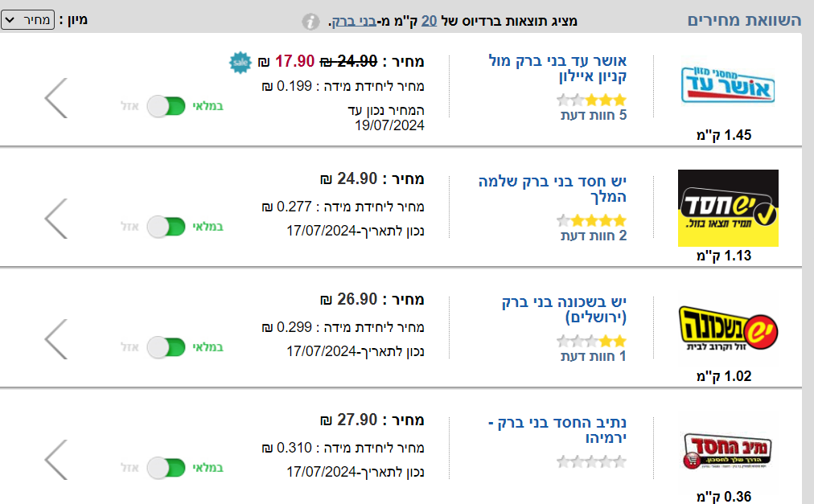Open the 5 reviews link for Osher Ad

594,115
